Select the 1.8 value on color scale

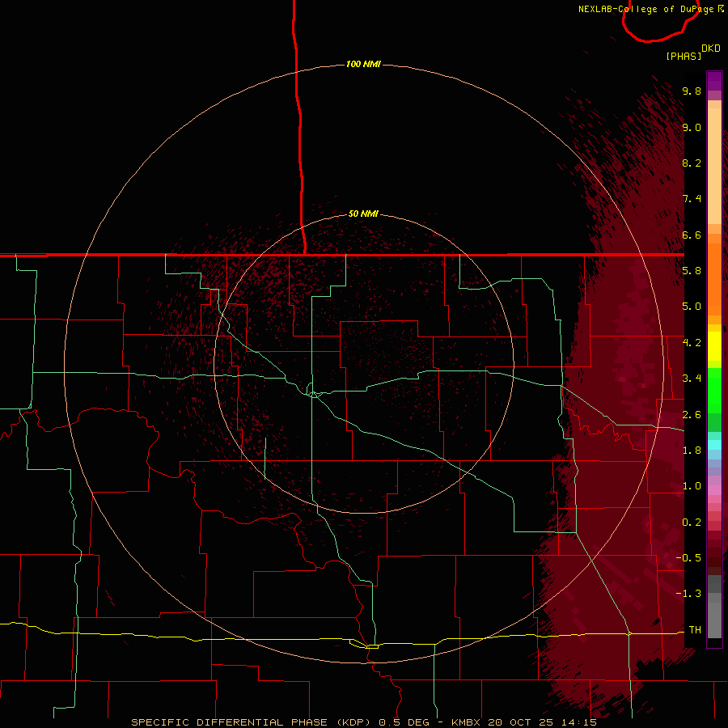692,451
